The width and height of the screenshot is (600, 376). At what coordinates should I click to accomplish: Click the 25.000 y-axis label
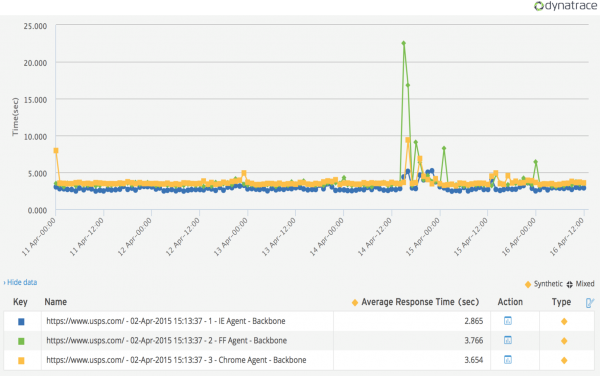35,26
